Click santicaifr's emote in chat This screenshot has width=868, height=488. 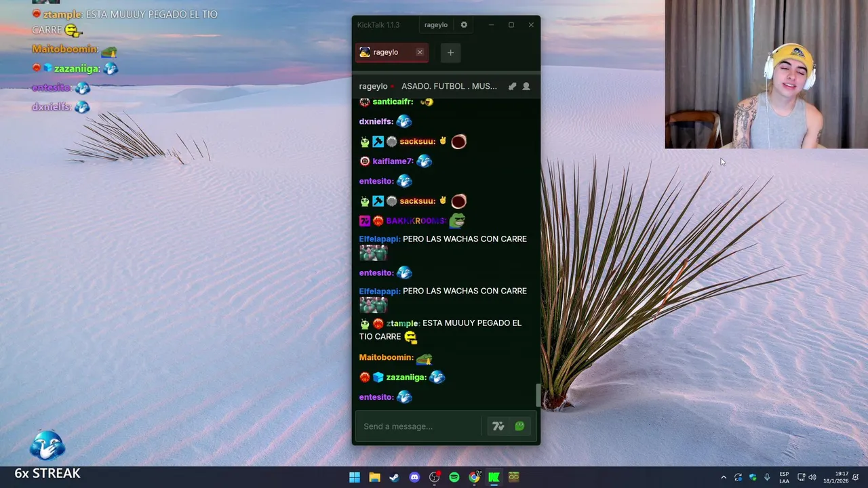[427, 102]
